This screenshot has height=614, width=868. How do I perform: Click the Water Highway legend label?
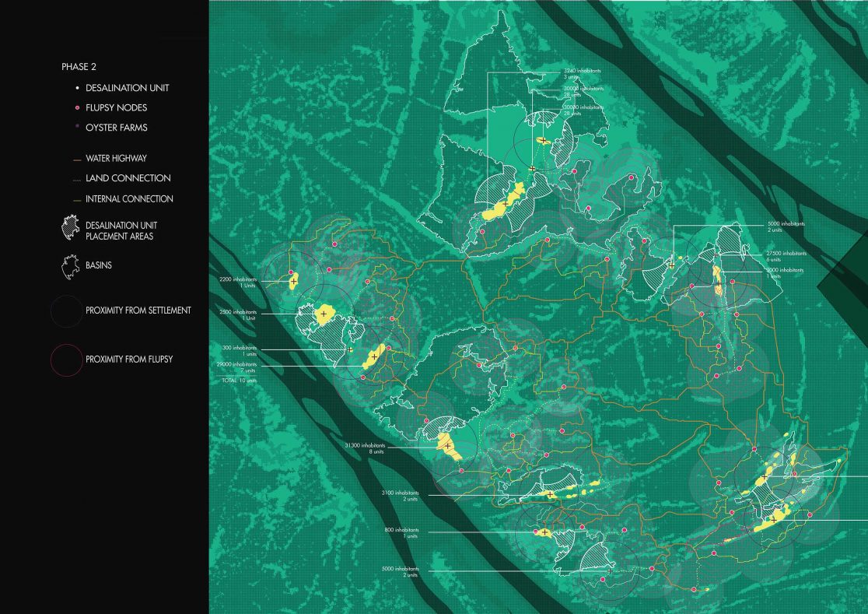(116, 159)
